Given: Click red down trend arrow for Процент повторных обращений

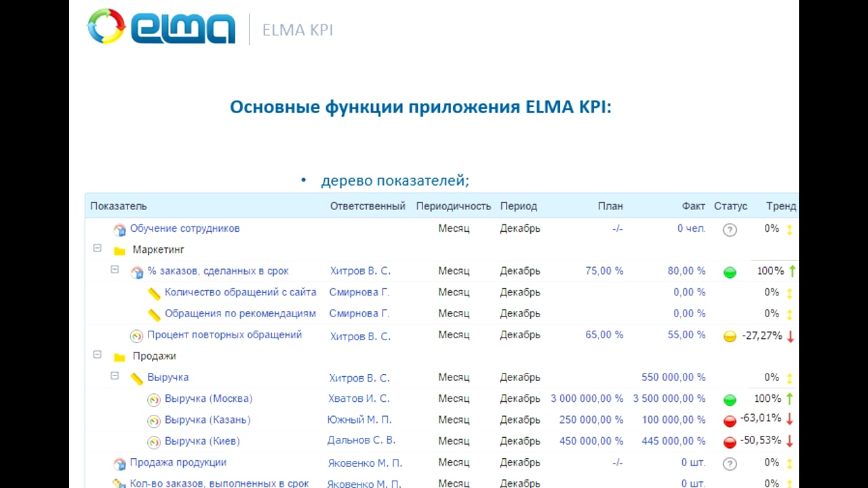Looking at the screenshot, I should 790,336.
